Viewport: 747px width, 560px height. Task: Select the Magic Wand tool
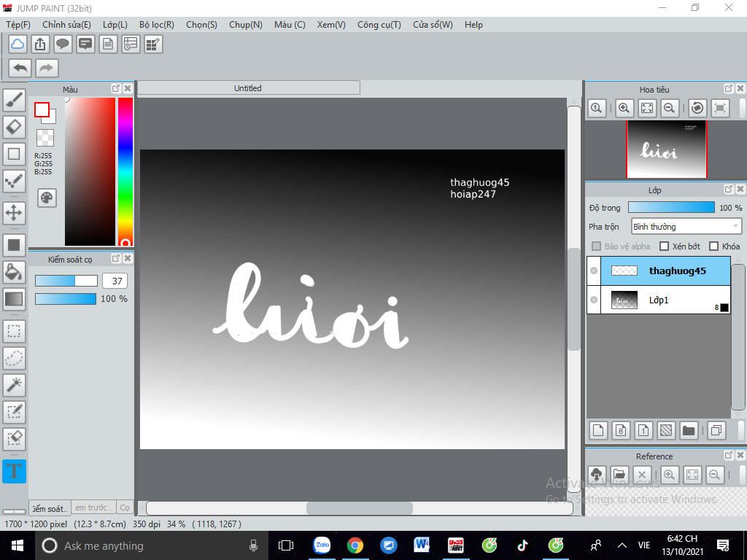14,384
